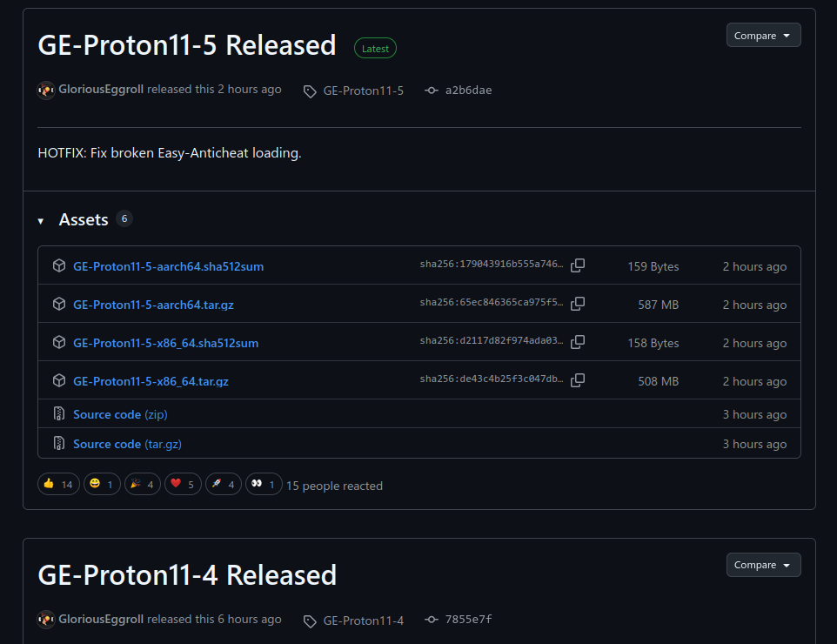
Task: Open commit a2b6dae link
Action: tap(469, 91)
